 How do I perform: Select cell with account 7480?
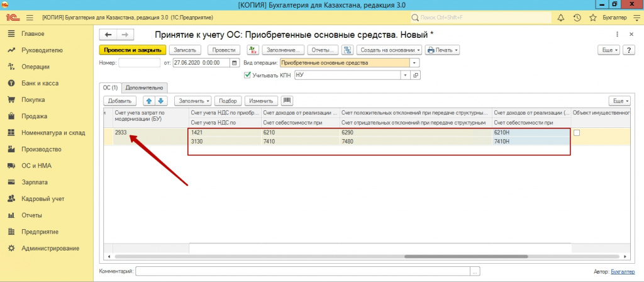tap(416, 141)
